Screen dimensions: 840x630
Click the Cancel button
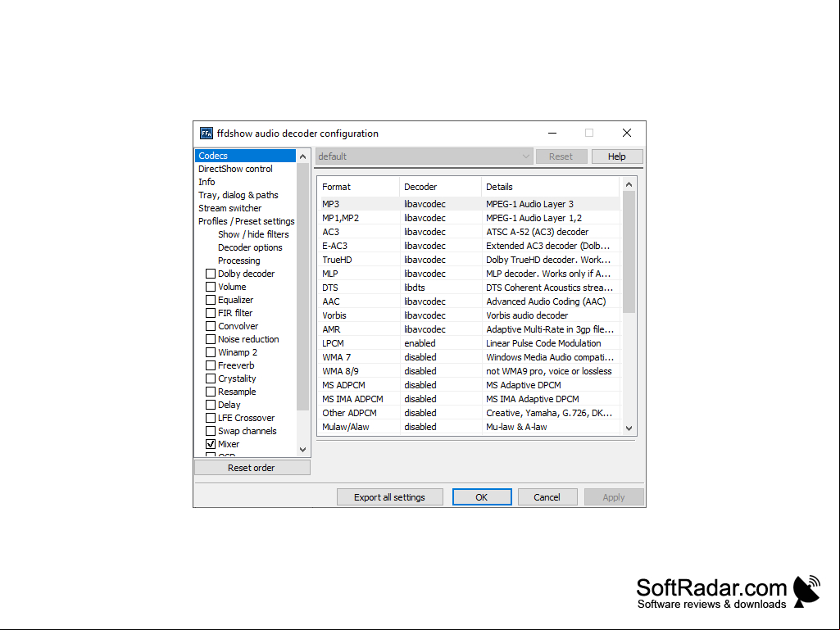point(547,497)
